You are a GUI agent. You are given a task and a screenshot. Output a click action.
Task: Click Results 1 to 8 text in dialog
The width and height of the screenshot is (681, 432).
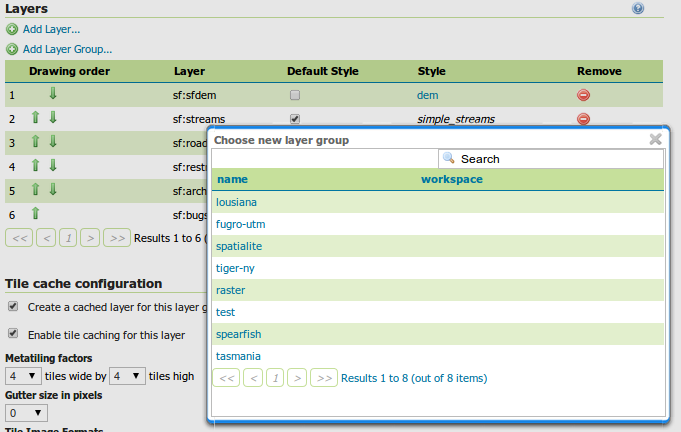pyautogui.click(x=414, y=378)
